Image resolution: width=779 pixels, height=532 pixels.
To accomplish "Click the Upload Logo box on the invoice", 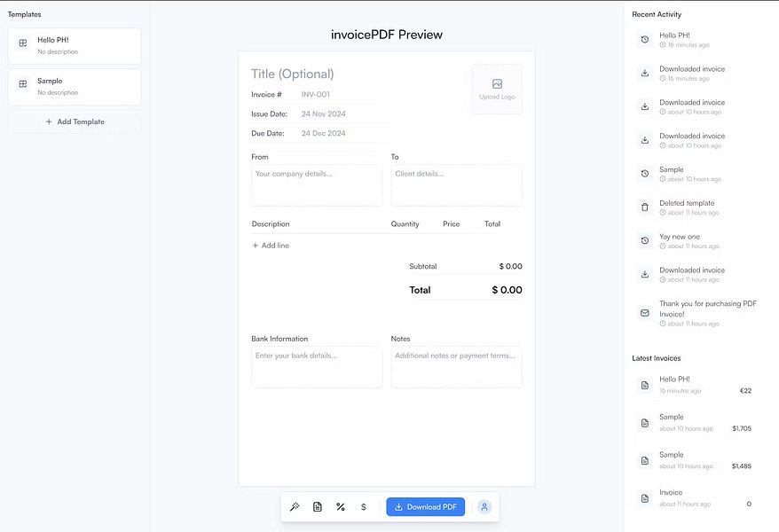I will pyautogui.click(x=496, y=89).
